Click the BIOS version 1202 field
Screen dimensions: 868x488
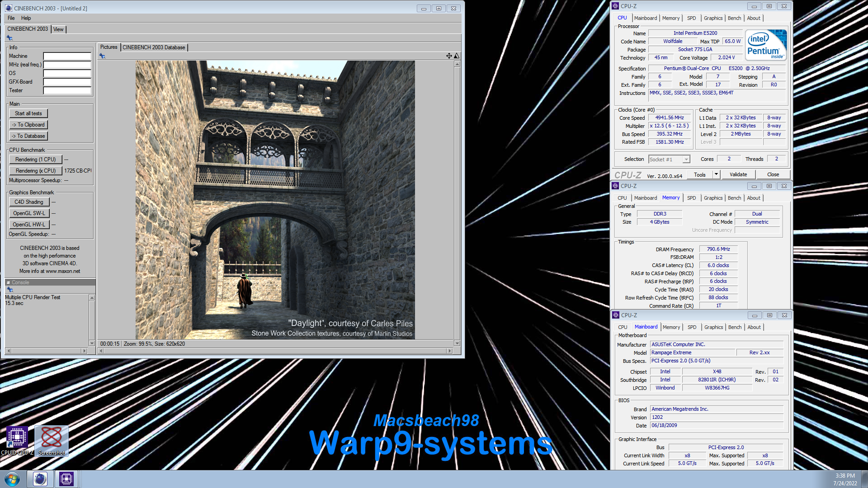click(x=716, y=418)
